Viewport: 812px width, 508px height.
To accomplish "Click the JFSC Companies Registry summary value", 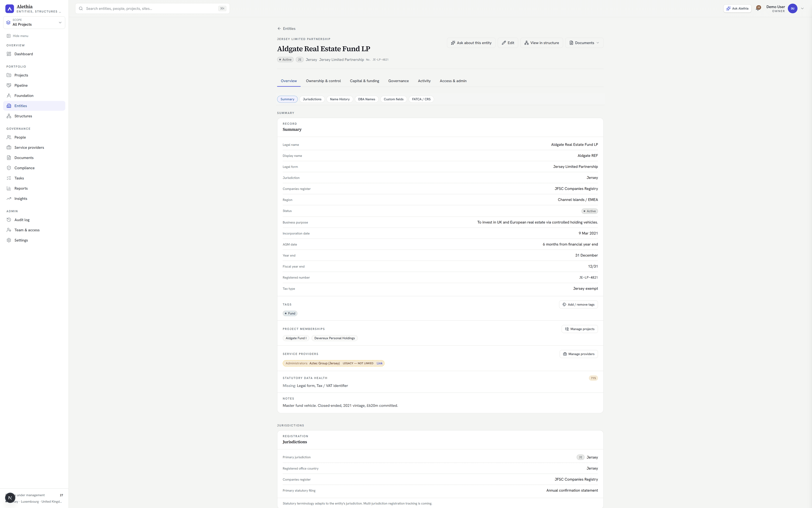I will pyautogui.click(x=576, y=189).
